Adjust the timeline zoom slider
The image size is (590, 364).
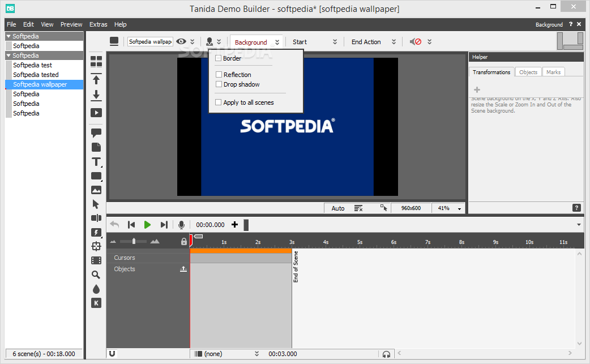coord(134,241)
